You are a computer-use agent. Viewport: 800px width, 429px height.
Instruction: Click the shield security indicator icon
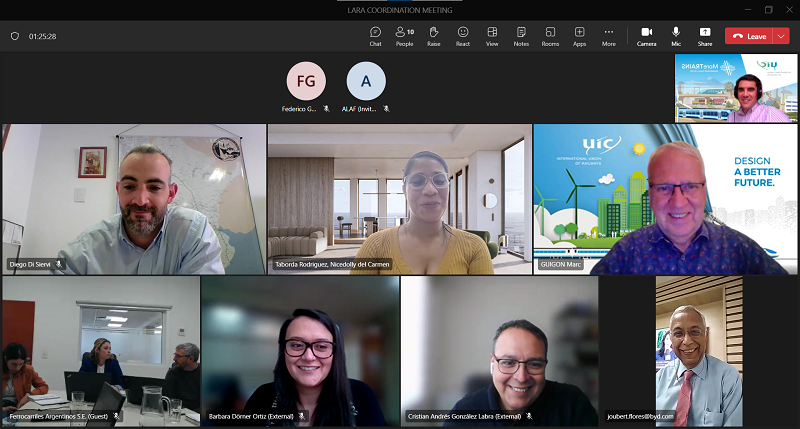point(14,36)
